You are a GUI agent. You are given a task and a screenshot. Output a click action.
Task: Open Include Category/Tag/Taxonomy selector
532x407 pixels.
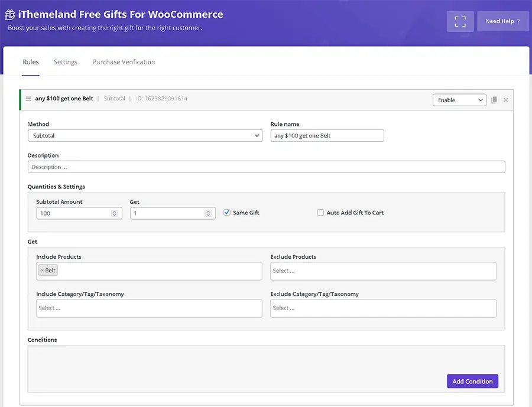[149, 308]
